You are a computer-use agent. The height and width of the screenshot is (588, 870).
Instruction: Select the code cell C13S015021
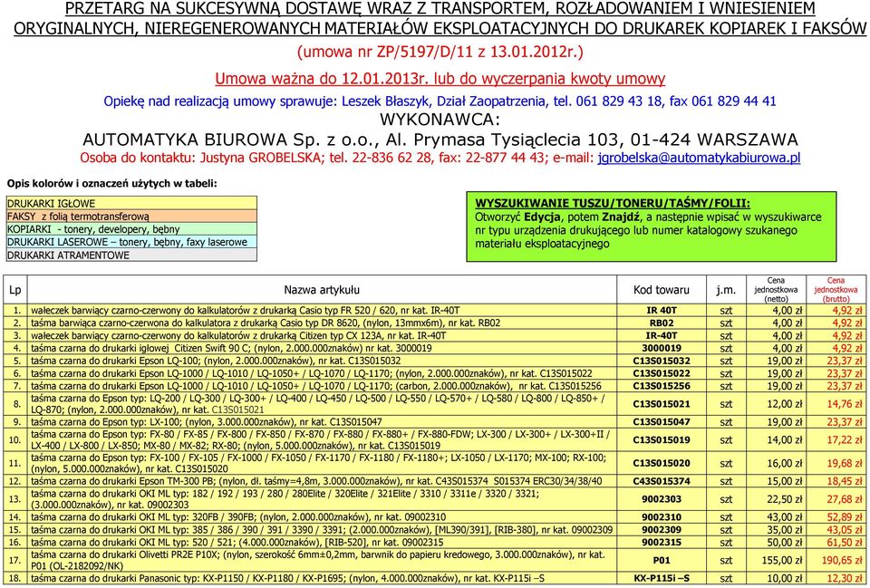[x=662, y=404]
